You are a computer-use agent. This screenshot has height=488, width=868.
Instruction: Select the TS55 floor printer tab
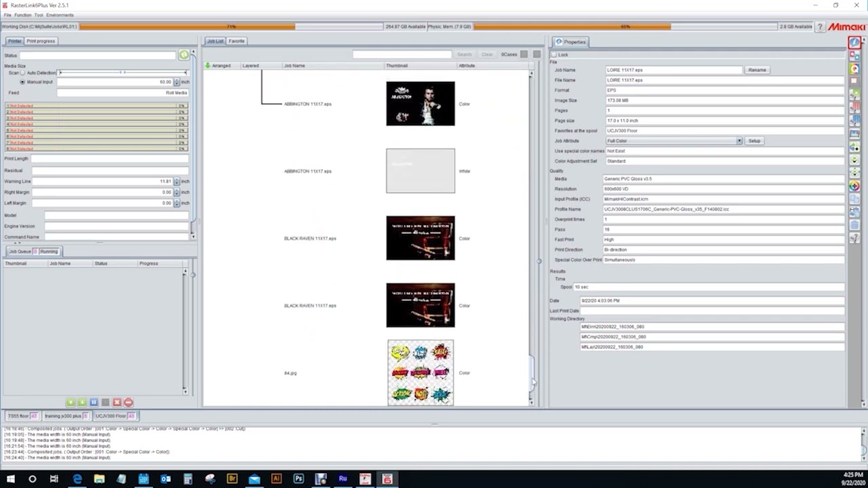(x=22, y=416)
